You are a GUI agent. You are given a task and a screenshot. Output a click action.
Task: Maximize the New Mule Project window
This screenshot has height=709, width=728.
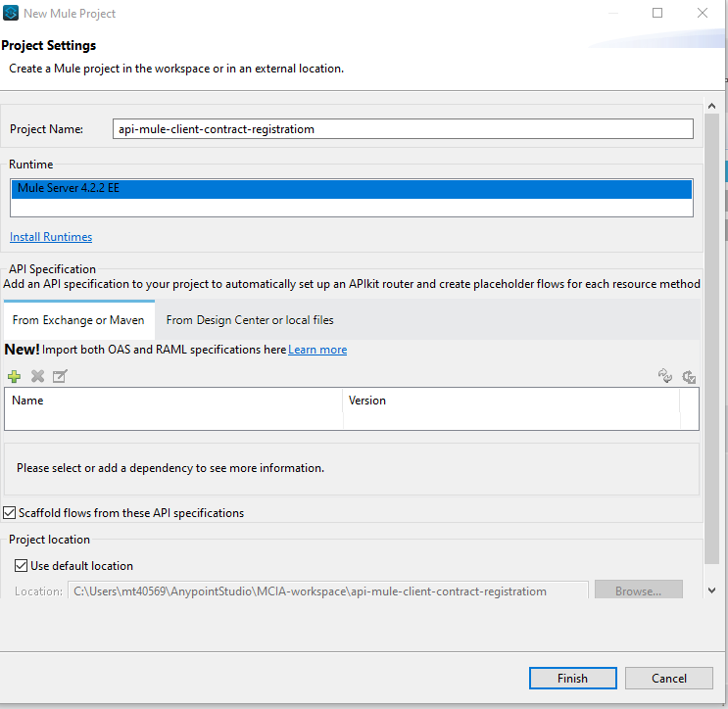[x=657, y=14]
